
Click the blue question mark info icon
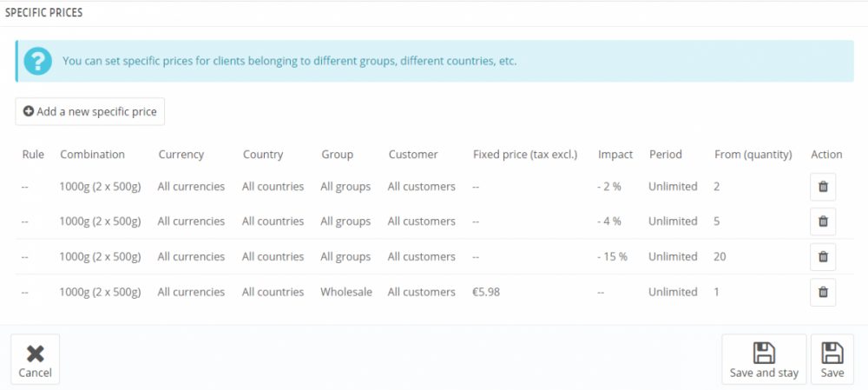coord(37,62)
